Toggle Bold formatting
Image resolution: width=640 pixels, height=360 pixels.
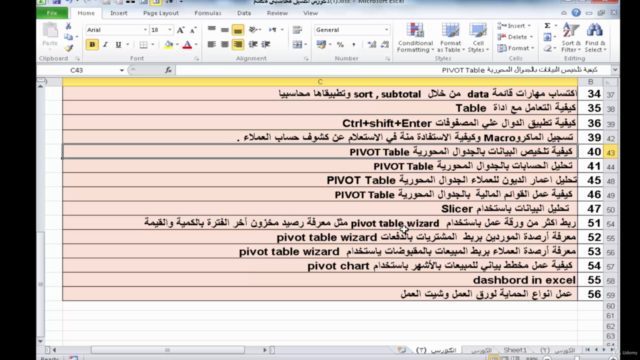click(x=92, y=44)
